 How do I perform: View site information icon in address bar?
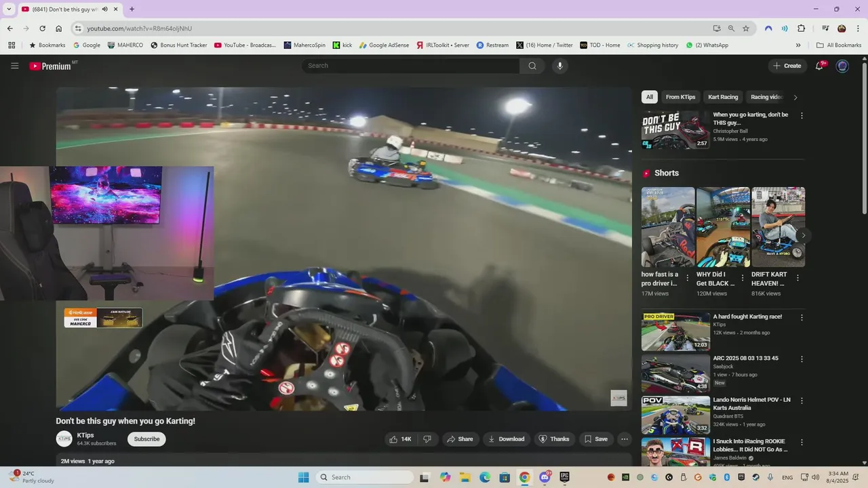pyautogui.click(x=78, y=28)
